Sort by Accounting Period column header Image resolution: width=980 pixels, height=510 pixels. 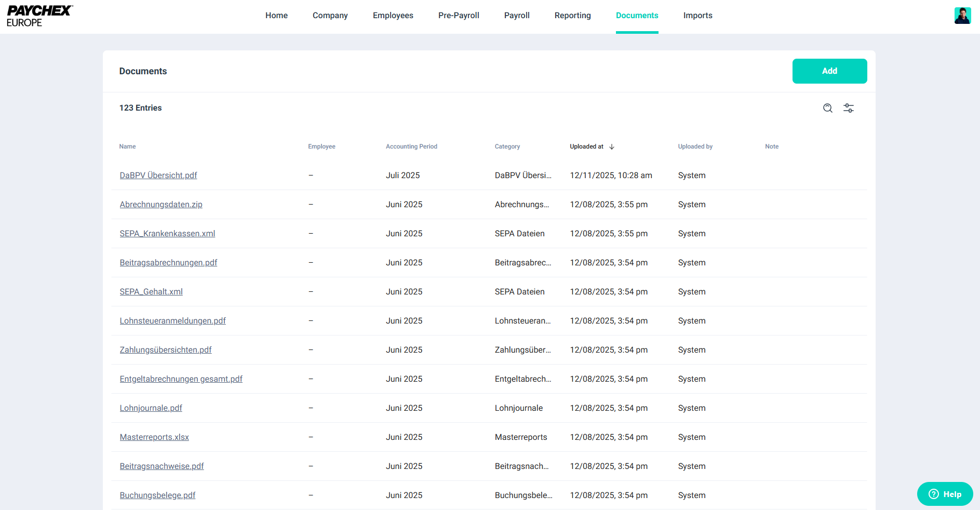(411, 146)
